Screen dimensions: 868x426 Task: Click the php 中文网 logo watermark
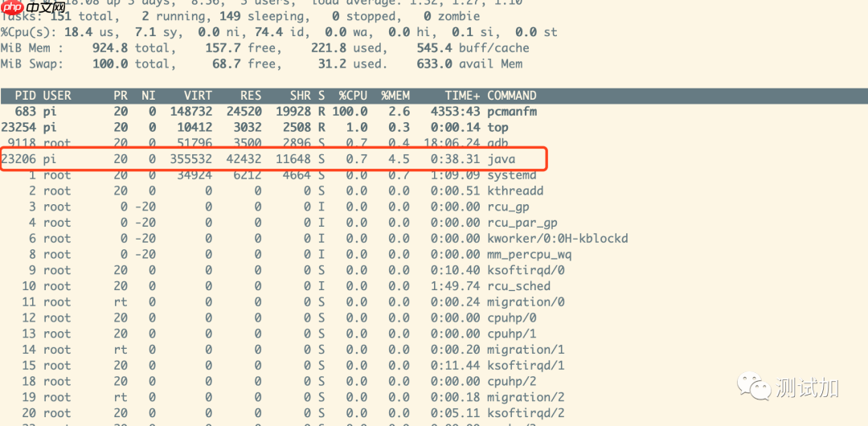click(x=35, y=8)
